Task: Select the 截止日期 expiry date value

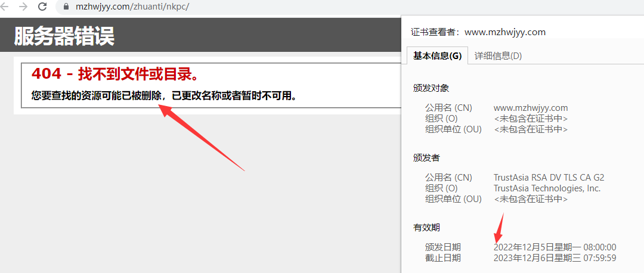Action: point(555,258)
